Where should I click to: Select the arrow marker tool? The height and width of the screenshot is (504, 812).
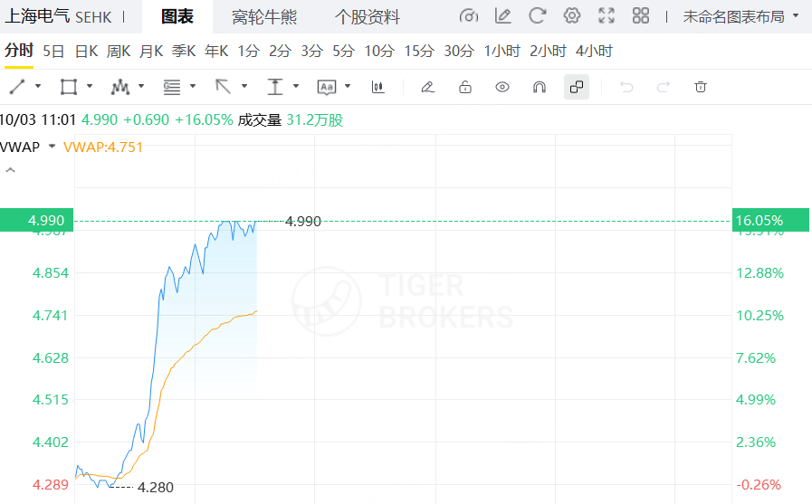coord(224,87)
